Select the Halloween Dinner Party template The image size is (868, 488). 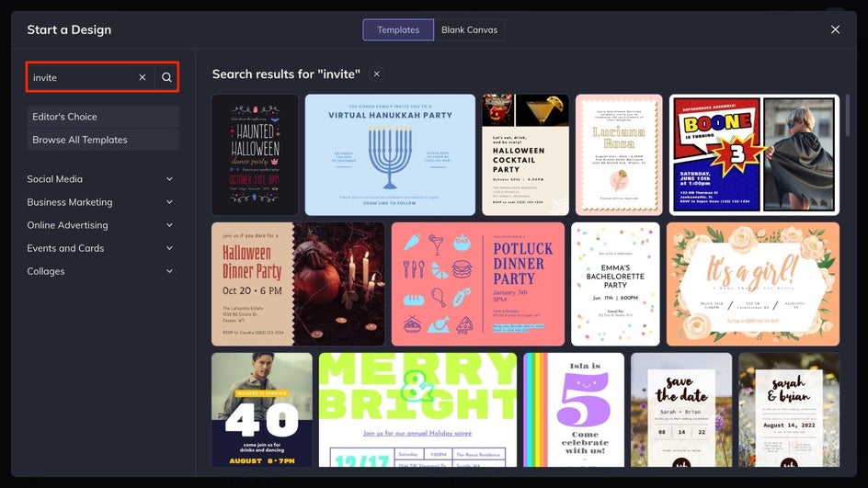(298, 284)
